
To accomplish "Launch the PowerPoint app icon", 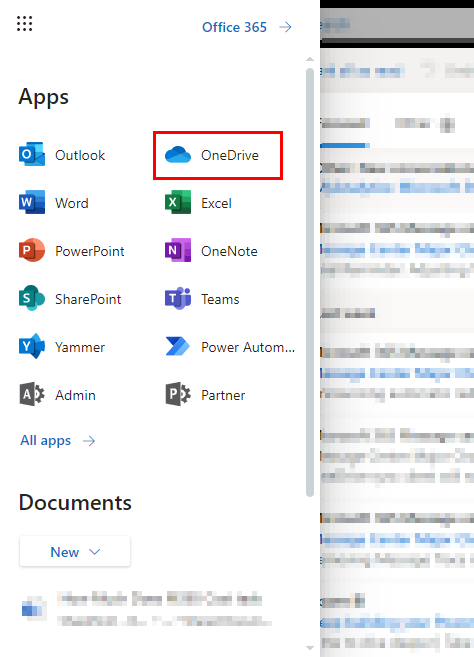I will (x=32, y=251).
